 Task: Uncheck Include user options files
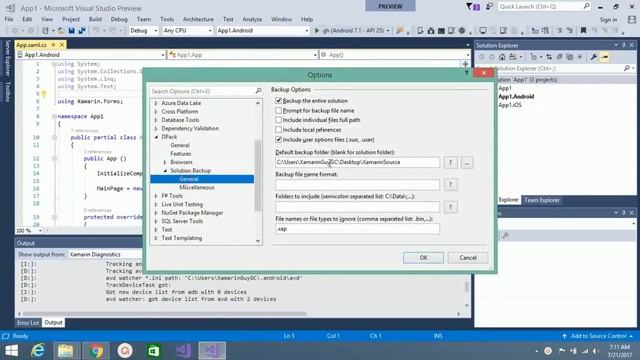click(x=278, y=140)
